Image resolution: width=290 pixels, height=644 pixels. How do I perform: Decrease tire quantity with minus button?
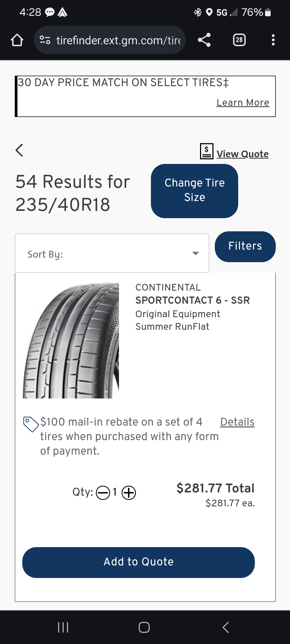(103, 493)
